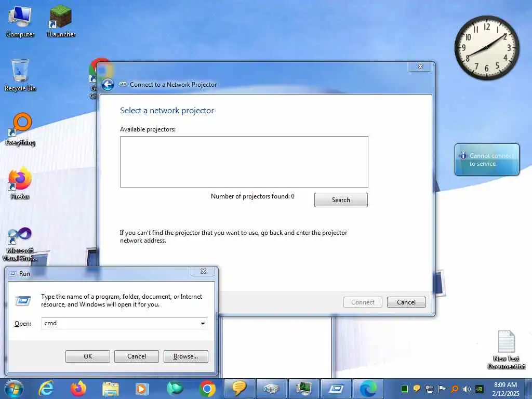
Task: Click Cancel in the Run dialog
Action: pos(137,356)
